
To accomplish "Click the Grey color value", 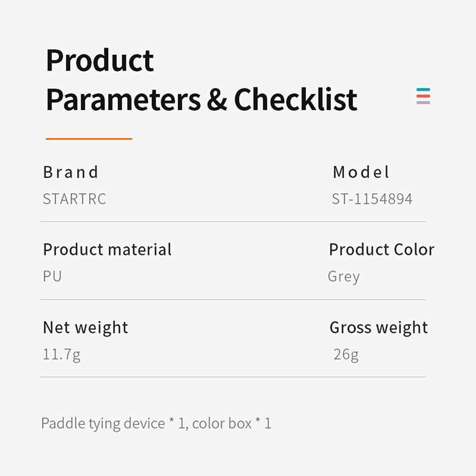I will 344,277.
